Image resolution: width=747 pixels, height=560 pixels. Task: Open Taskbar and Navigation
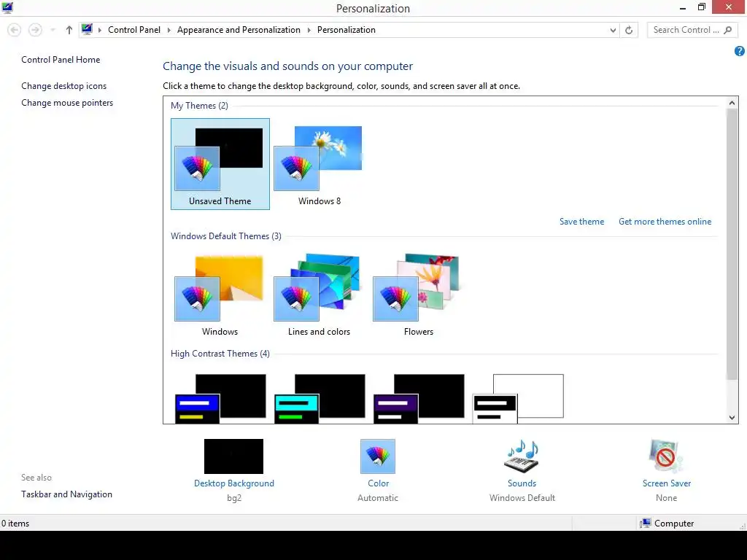66,494
